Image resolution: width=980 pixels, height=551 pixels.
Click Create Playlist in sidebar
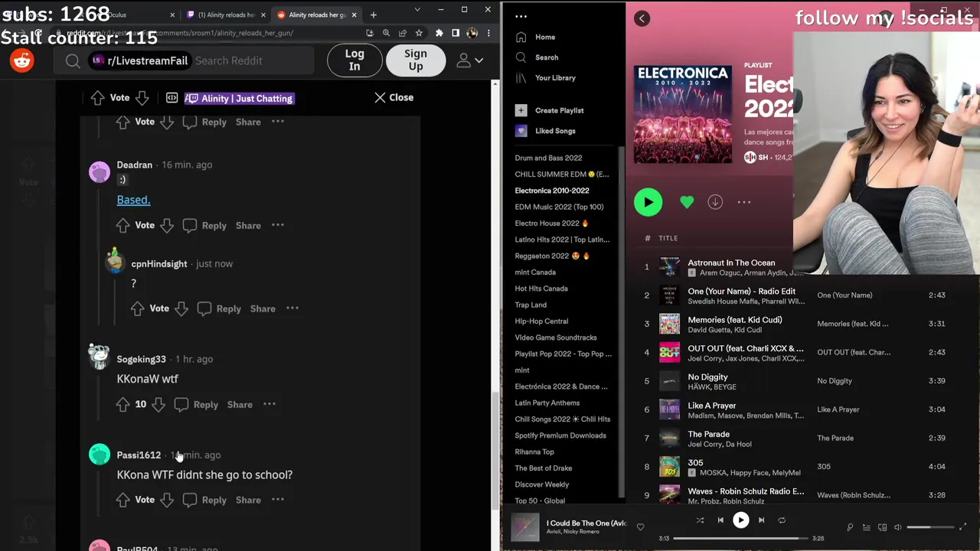click(550, 110)
